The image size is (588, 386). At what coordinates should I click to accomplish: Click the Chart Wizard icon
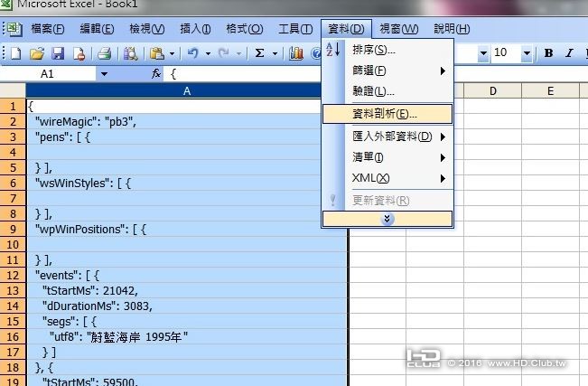(x=296, y=53)
